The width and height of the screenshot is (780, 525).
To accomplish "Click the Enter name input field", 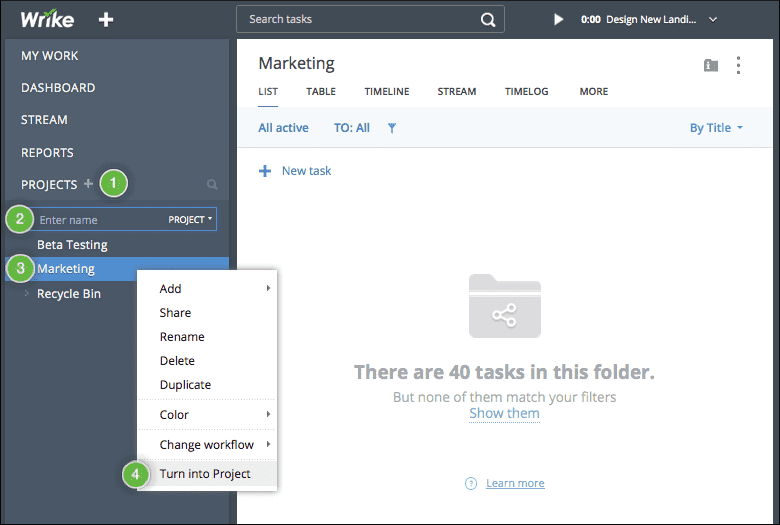I will coord(98,219).
